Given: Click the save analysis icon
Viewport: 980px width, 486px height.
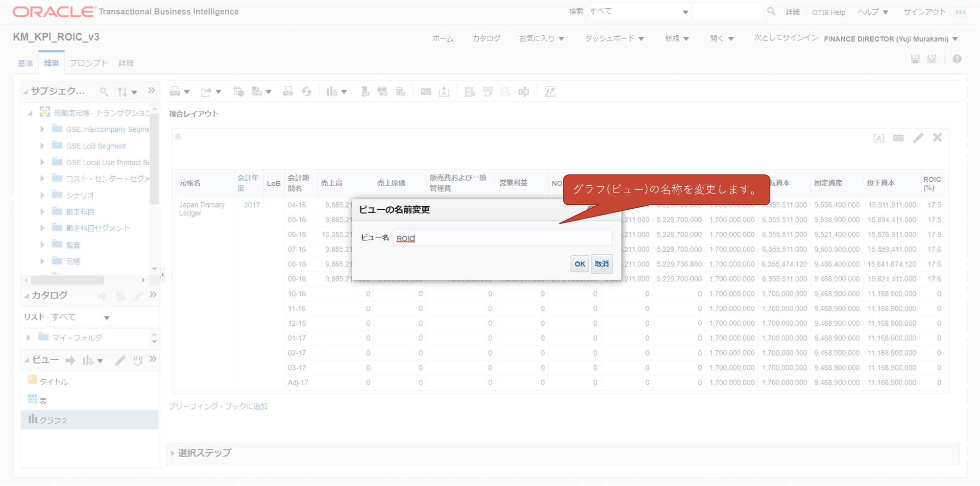Looking at the screenshot, I should coord(915,59).
